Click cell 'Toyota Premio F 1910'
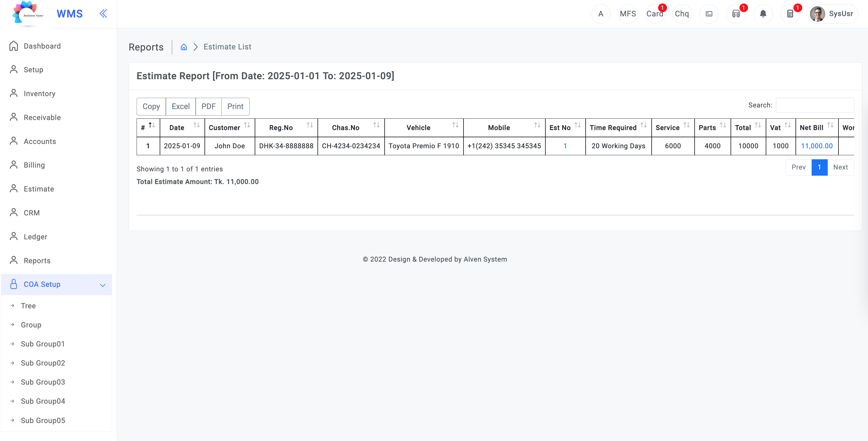The width and height of the screenshot is (868, 441). [424, 146]
